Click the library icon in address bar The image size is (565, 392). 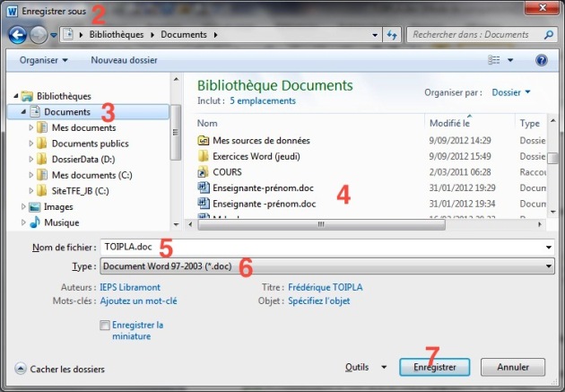[68, 35]
